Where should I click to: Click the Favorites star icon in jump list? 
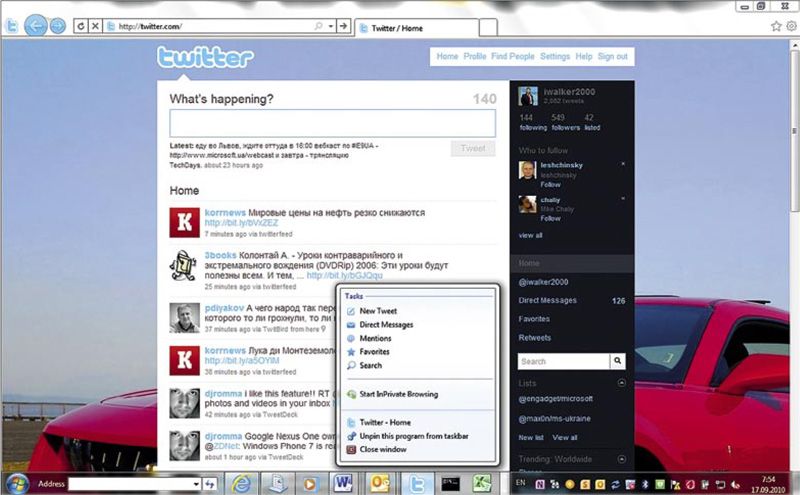coord(350,352)
